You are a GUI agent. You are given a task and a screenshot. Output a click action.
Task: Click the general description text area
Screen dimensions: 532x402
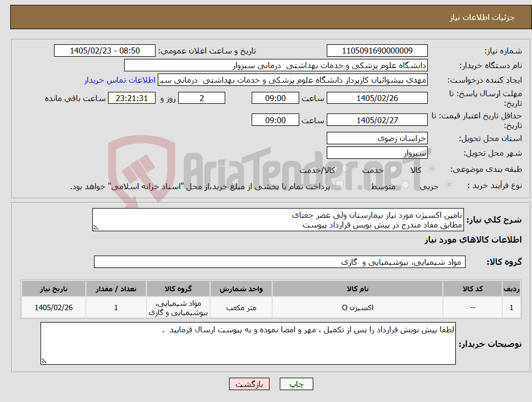[x=278, y=220]
